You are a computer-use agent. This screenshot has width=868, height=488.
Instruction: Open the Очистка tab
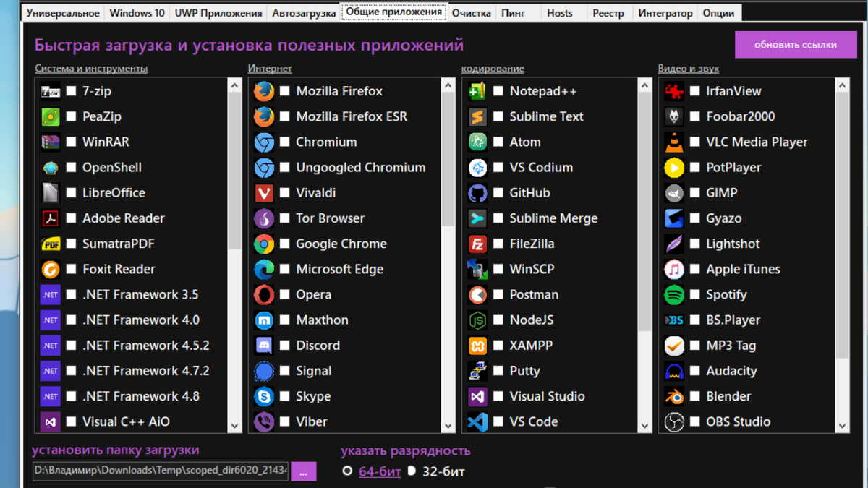471,13
